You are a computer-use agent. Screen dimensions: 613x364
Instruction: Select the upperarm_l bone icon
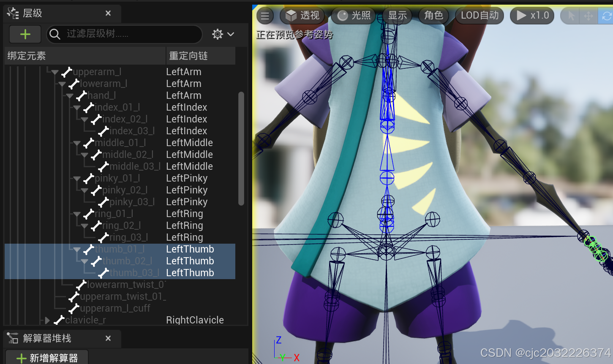pos(66,72)
